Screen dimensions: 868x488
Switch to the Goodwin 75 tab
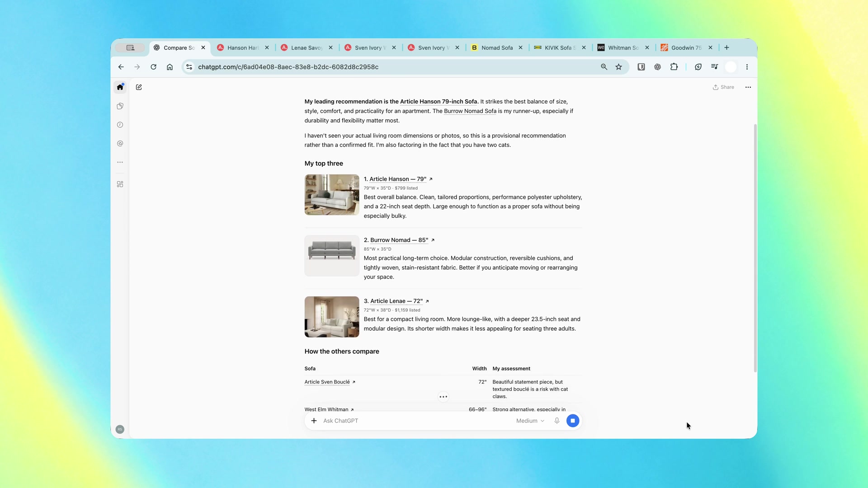pos(686,47)
